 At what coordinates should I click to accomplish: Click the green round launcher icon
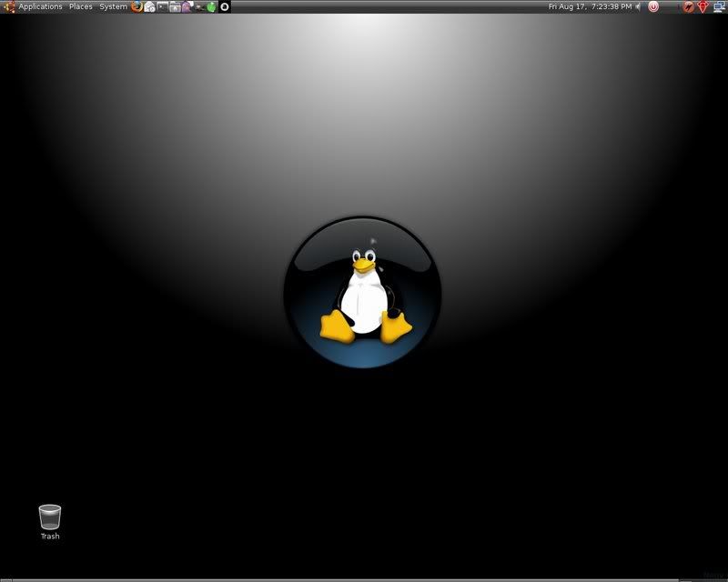212,6
